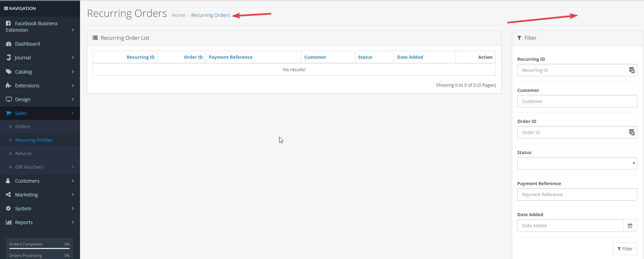Sort by Customer column header
This screenshot has height=259, width=644.
pos(315,57)
